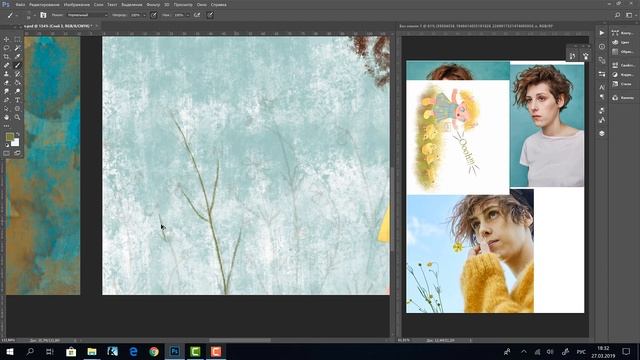The width and height of the screenshot is (640, 360).
Task: Open File Explorer from the taskbar
Action: tap(92, 351)
